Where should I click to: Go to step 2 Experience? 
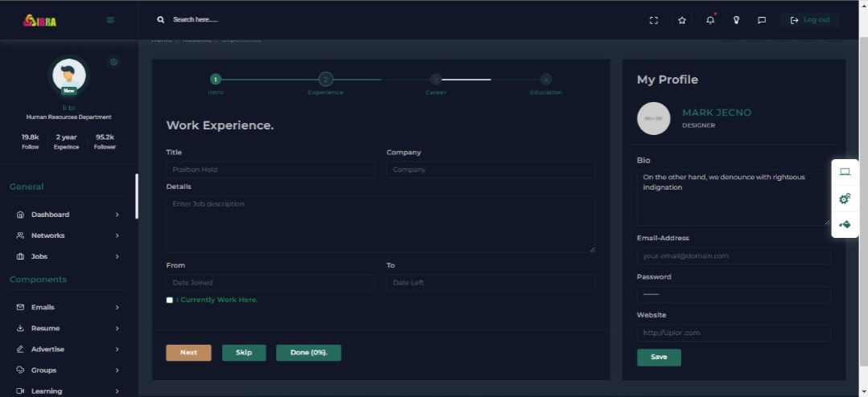[326, 80]
